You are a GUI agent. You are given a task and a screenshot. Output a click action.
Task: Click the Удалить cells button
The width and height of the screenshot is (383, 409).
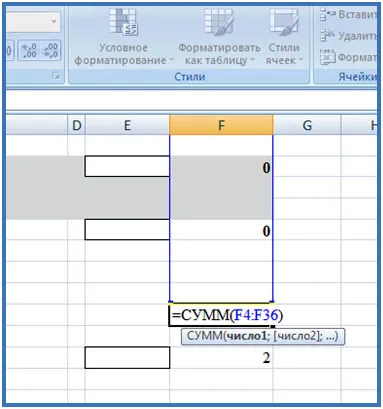pyautogui.click(x=348, y=35)
